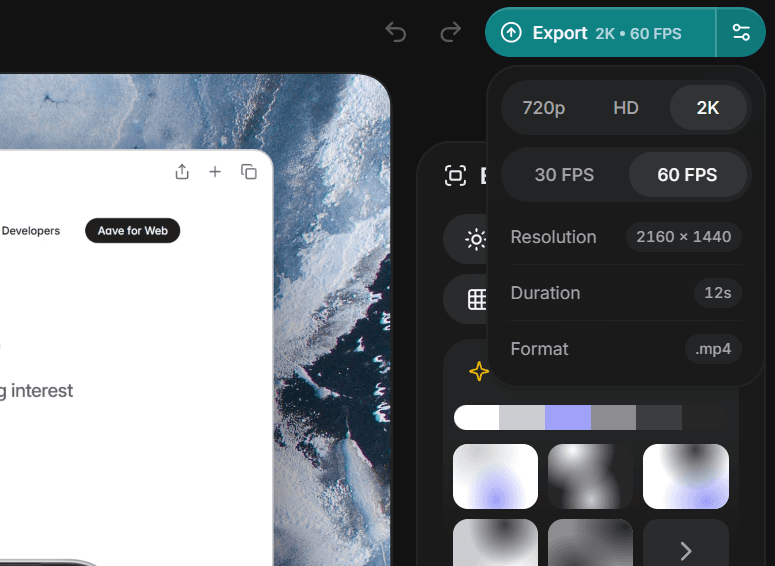775x566 pixels.
Task: Switch frame rate to 30 FPS
Action: click(x=564, y=175)
